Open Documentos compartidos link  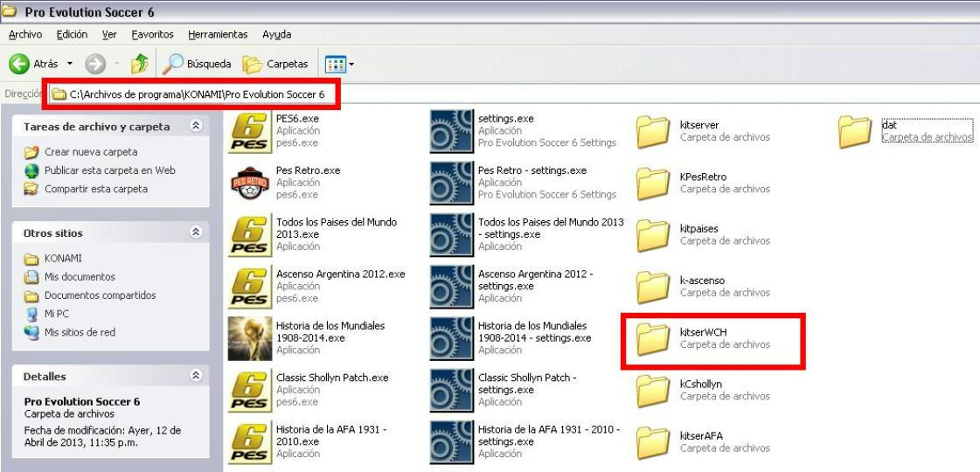(100, 295)
